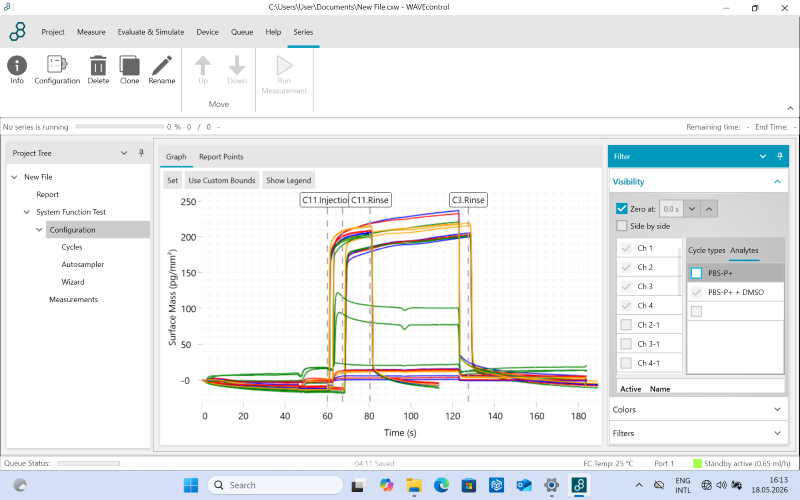Viewport: 800px width, 500px height.
Task: Pin the Project Tree panel
Action: tap(141, 153)
